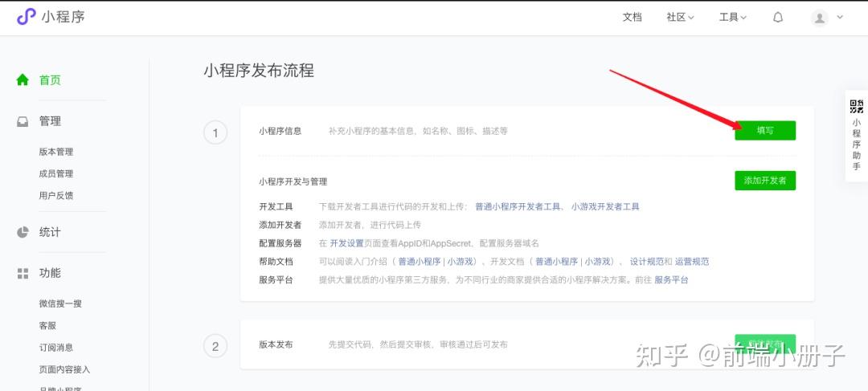Open the 小程序助手 QR code icon
868x391 pixels.
click(x=857, y=106)
